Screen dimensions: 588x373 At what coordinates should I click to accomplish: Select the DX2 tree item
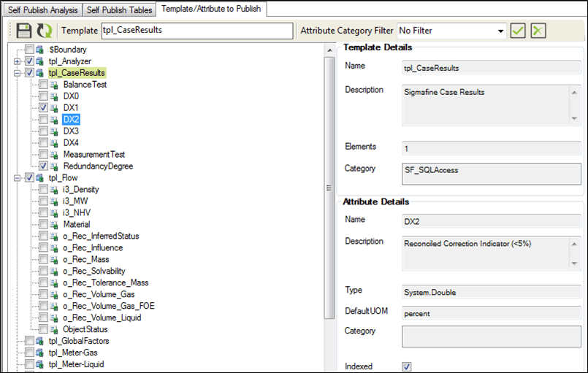tap(72, 120)
